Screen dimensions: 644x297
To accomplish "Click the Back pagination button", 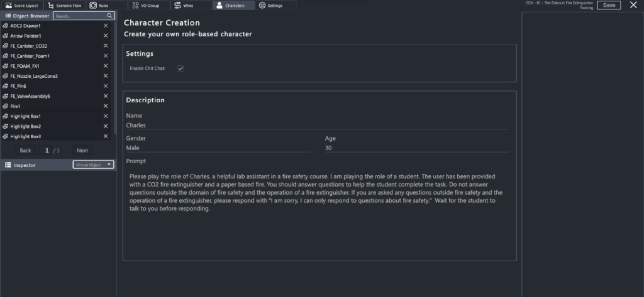I will pos(26,151).
